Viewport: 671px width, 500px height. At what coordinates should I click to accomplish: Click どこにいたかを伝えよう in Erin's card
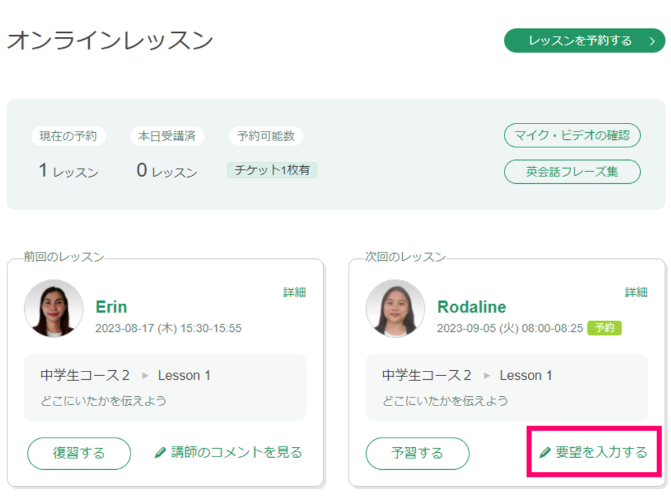click(x=103, y=401)
